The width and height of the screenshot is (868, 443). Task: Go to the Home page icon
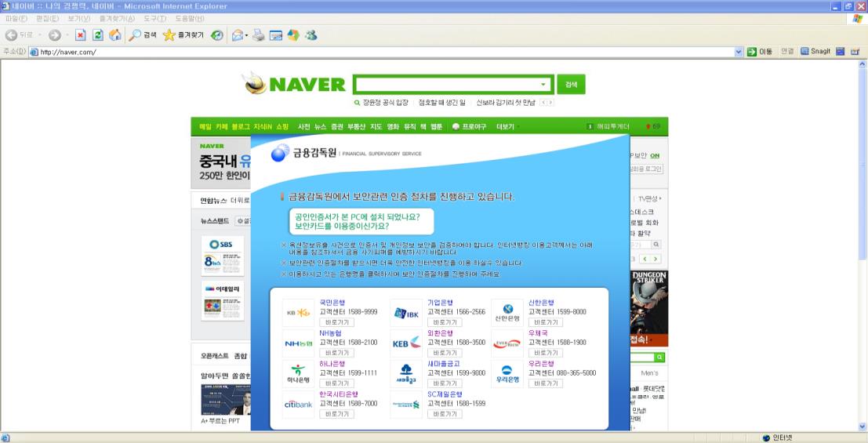[114, 34]
